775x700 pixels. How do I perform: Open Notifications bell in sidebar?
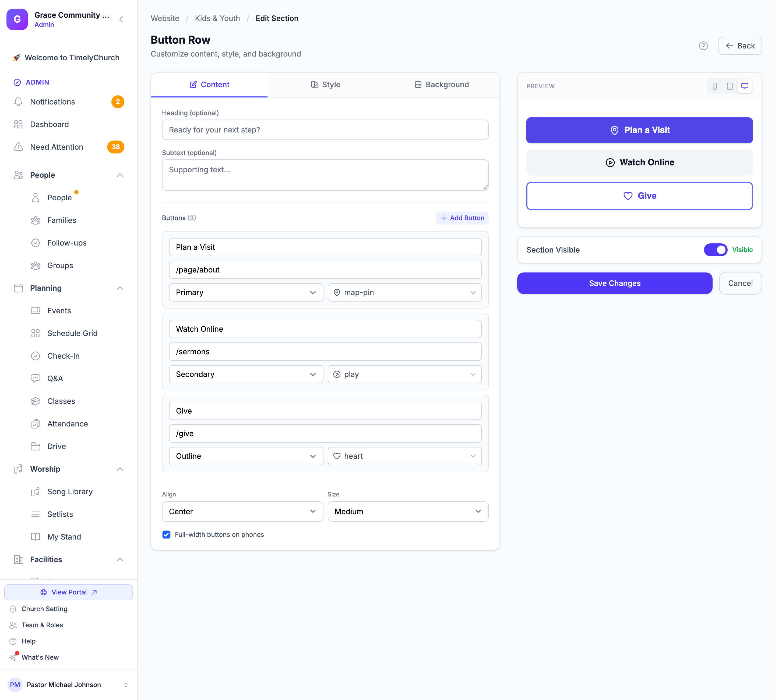pos(18,102)
